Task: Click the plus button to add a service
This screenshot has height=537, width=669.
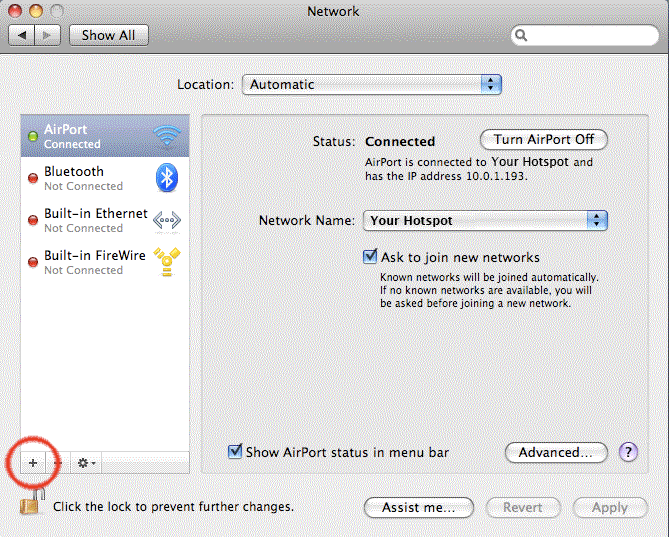Action: pyautogui.click(x=33, y=463)
